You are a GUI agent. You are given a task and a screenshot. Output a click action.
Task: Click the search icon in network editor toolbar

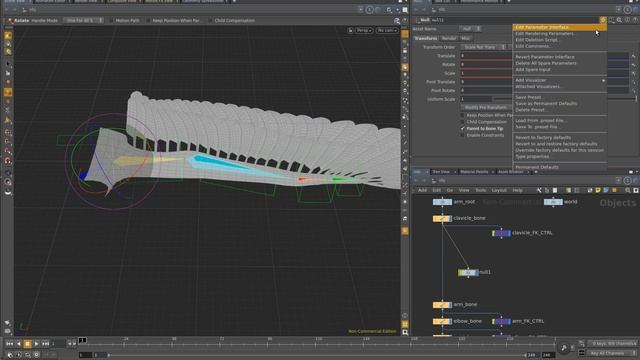click(x=628, y=190)
